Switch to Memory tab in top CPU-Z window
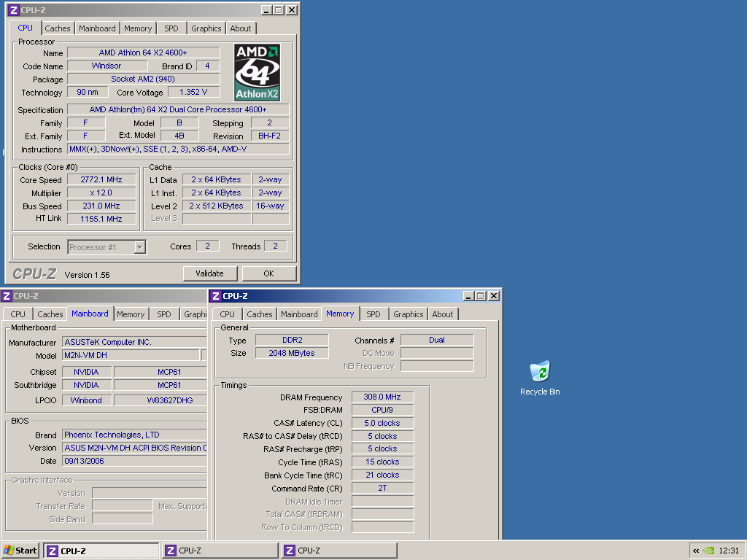This screenshot has height=560, width=747. [138, 28]
